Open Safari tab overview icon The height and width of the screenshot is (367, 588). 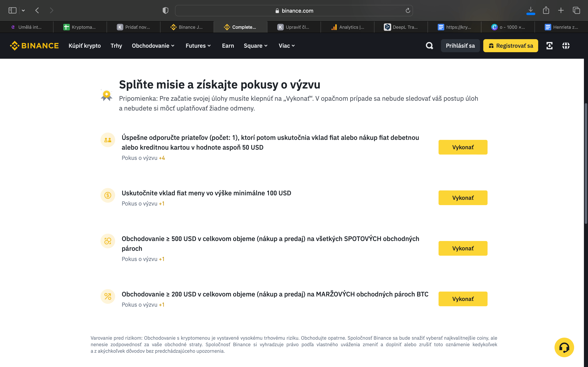[x=576, y=10]
